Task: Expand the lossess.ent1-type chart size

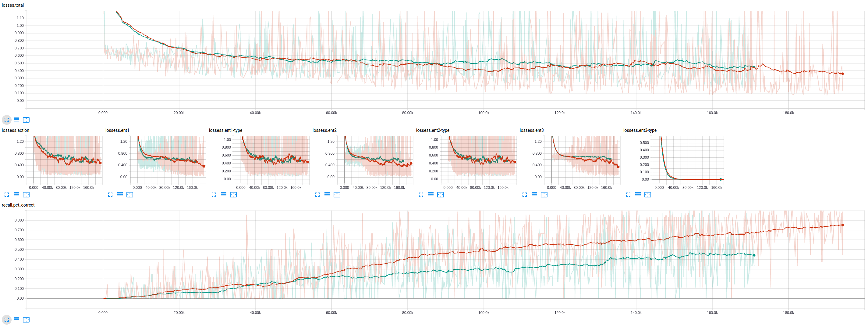Action: point(214,195)
